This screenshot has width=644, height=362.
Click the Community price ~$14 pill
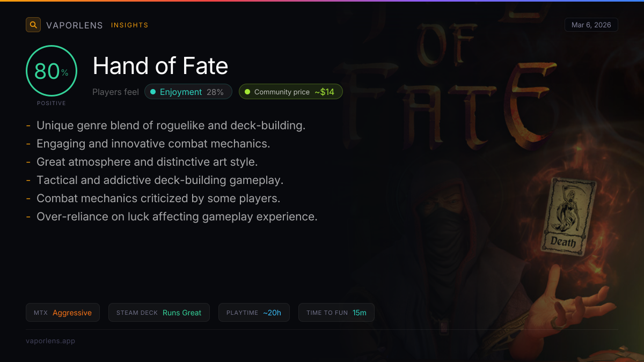[x=290, y=92]
